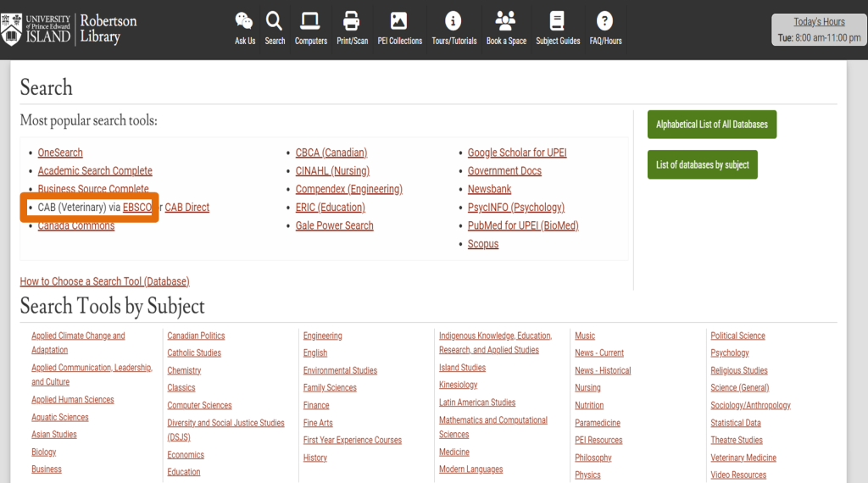Open the Newsbank link

[489, 189]
